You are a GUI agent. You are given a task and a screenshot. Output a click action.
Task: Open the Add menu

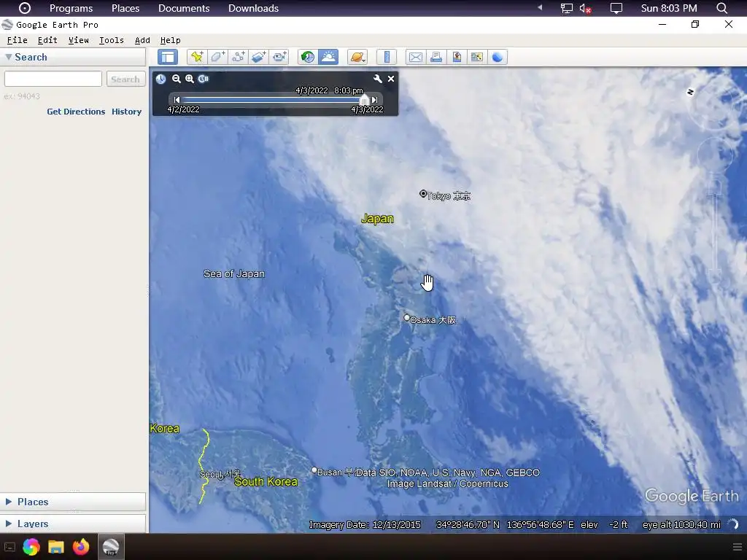click(142, 40)
